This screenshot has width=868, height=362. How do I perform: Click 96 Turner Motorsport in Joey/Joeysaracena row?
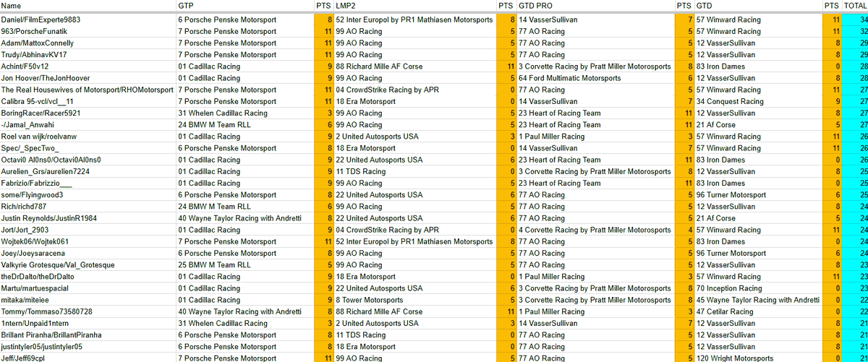758,254
